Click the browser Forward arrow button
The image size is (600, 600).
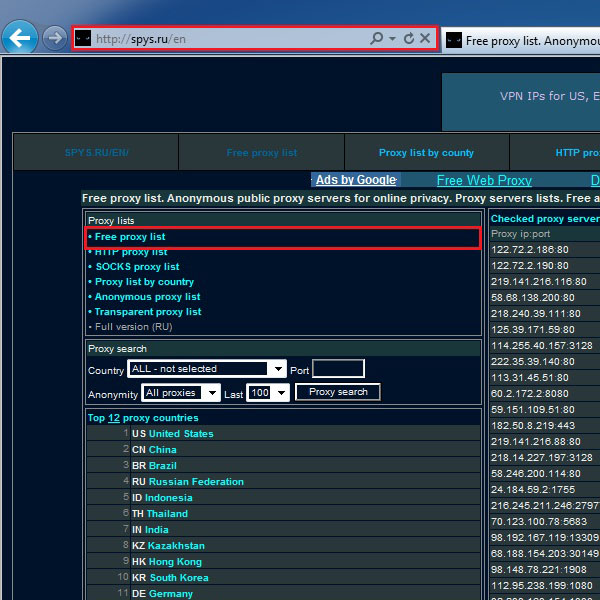tap(55, 38)
